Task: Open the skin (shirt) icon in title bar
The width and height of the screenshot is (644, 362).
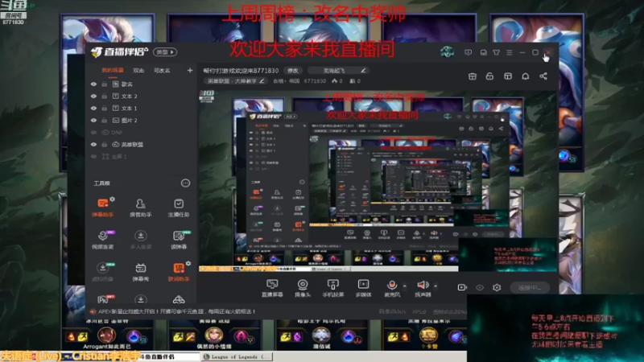Action: click(496, 52)
